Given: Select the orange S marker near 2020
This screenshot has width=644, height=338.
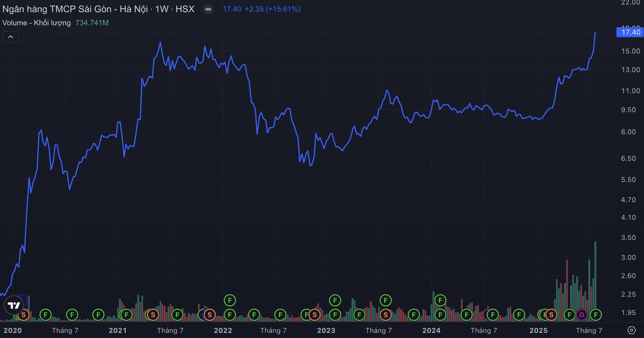Looking at the screenshot, I should pyautogui.click(x=23, y=315).
